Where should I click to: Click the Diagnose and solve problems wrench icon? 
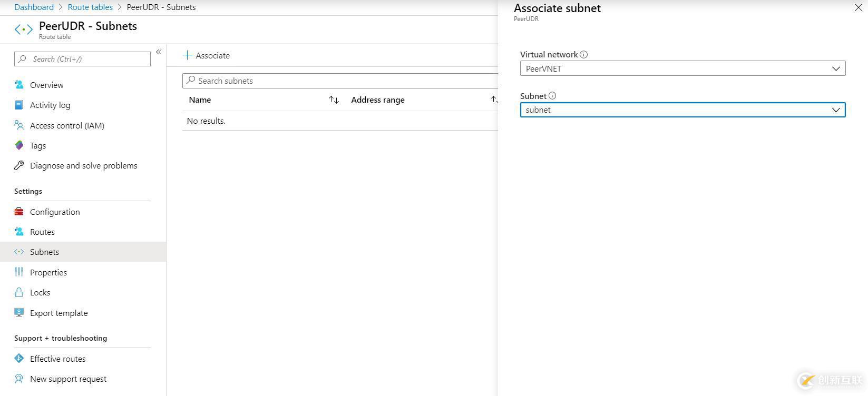[19, 165]
